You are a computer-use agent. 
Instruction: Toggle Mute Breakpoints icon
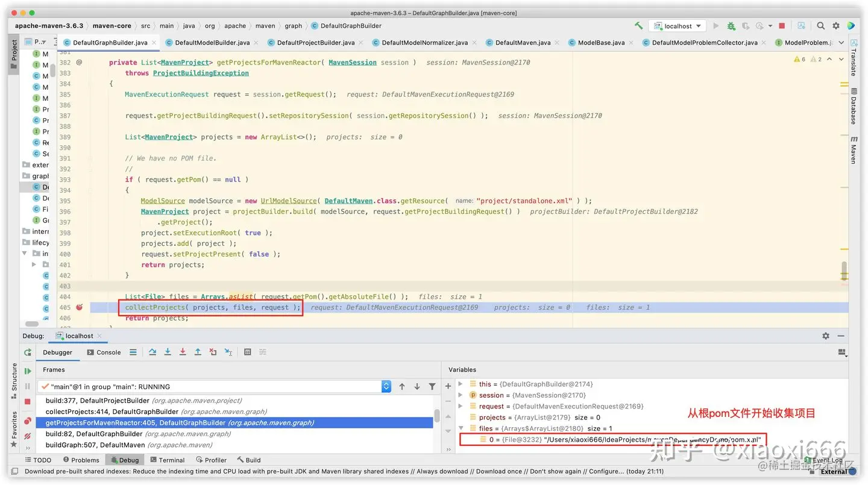(x=28, y=436)
